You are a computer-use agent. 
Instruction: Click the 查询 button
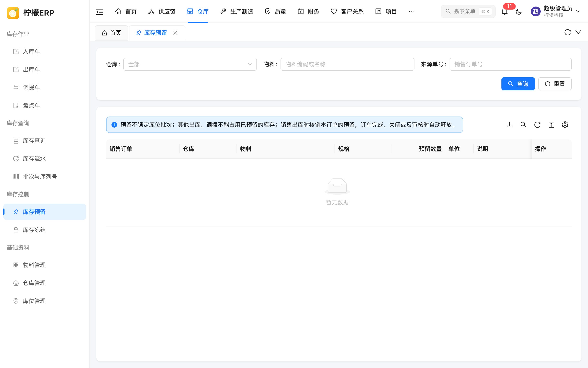[518, 84]
